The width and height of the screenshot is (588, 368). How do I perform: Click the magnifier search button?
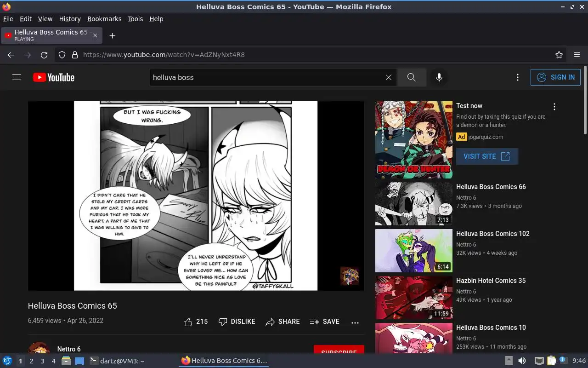[x=411, y=77]
